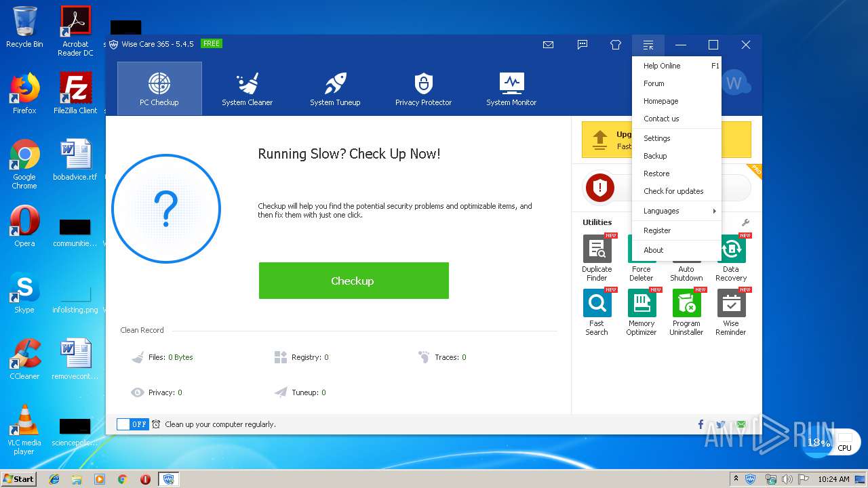Click the alarm clock schedule icon
The image size is (868, 488).
157,424
